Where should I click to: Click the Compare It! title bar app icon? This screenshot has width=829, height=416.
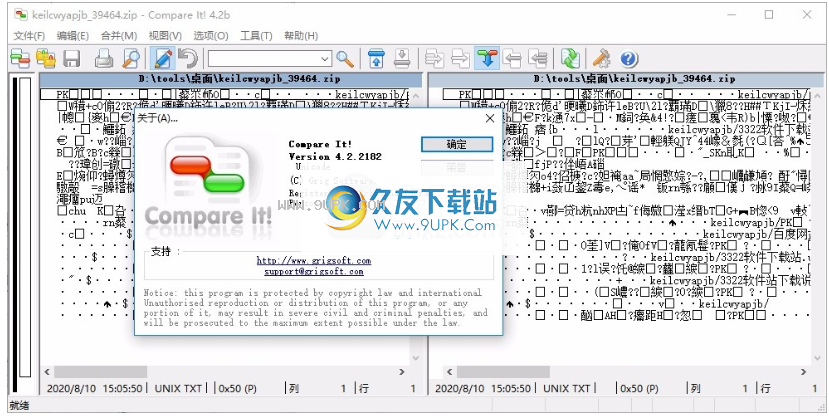point(21,15)
